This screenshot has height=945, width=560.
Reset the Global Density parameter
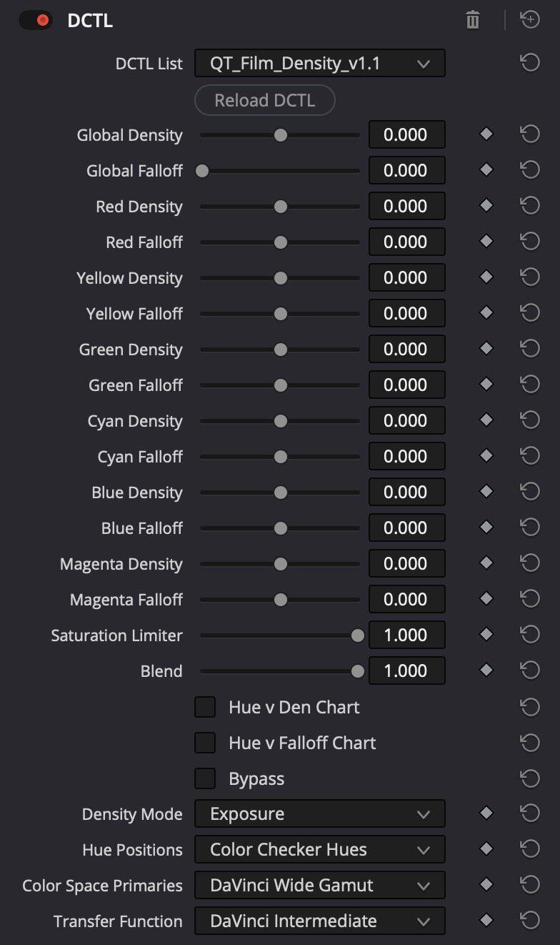[529, 134]
